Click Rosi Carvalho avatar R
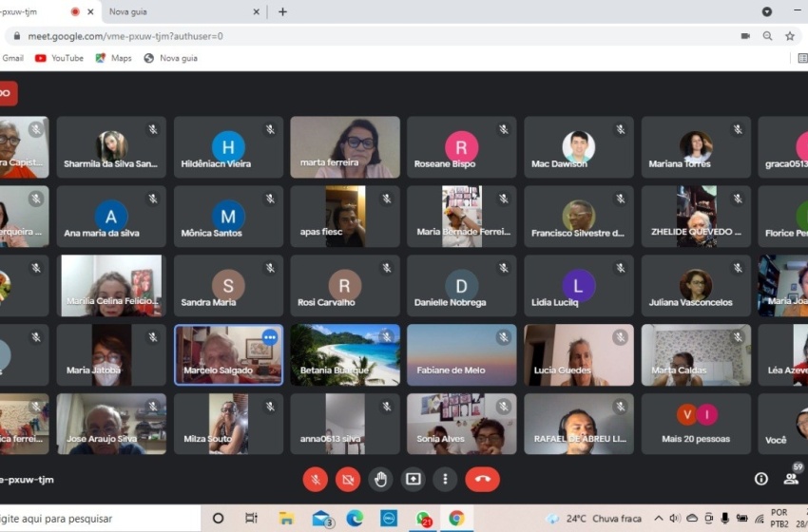 (344, 285)
